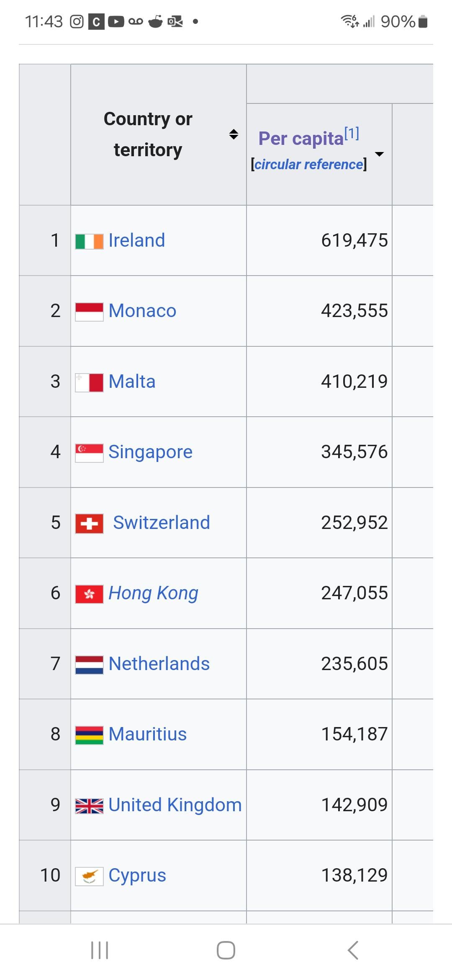Open Android recent apps button

(100, 950)
